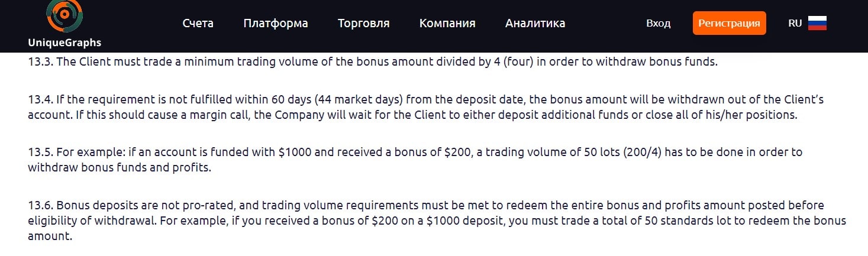The image size is (868, 256).
Task: Select the Торговля menu item
Action: point(363,24)
